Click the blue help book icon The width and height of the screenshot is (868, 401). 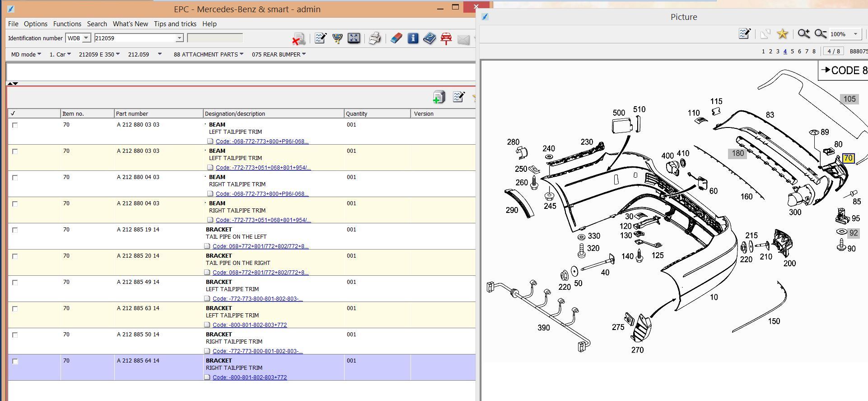click(x=429, y=38)
